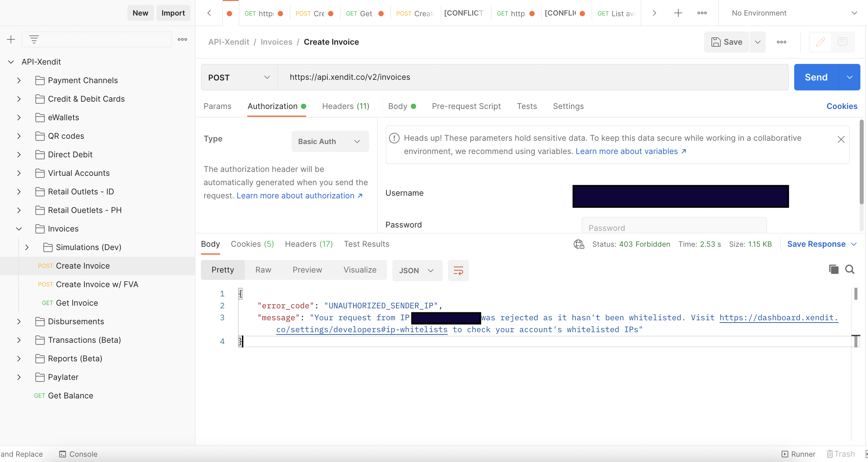Open the request Body tab with the green dot

[x=402, y=106]
